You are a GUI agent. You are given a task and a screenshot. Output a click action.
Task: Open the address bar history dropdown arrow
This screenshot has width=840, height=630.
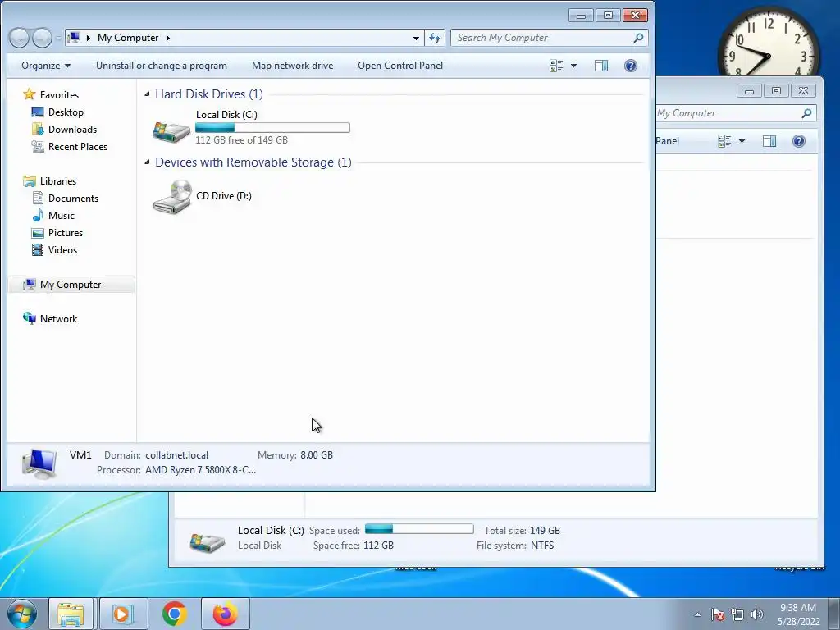coord(416,38)
